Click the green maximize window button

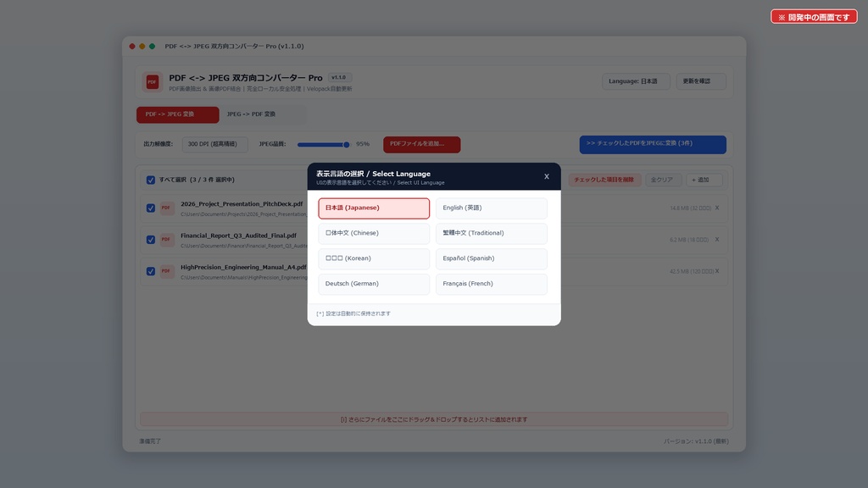pos(153,47)
